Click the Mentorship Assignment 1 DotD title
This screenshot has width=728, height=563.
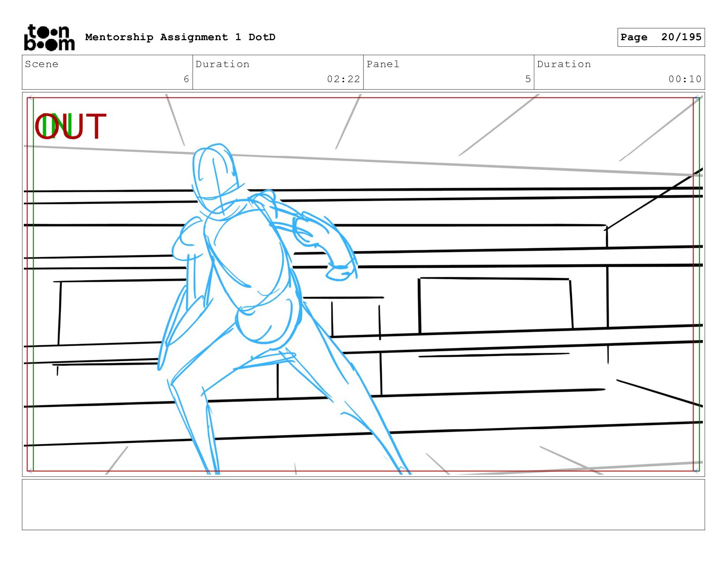click(x=180, y=37)
